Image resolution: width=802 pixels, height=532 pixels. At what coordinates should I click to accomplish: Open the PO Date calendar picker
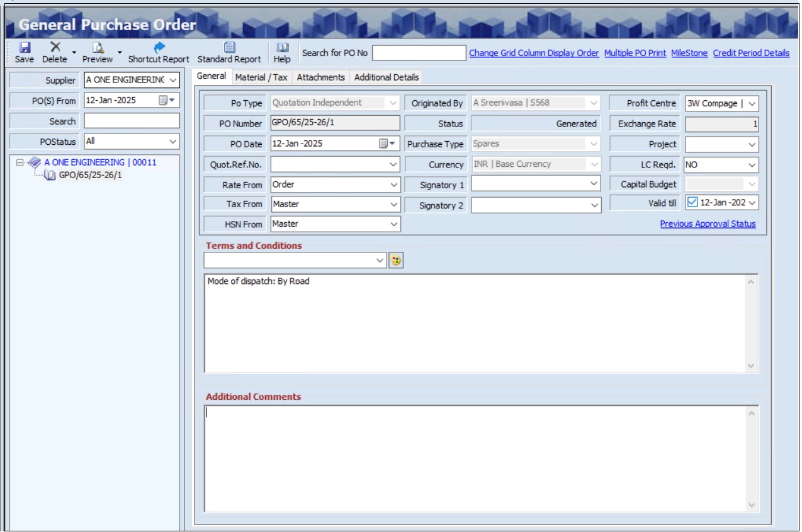[x=387, y=144]
